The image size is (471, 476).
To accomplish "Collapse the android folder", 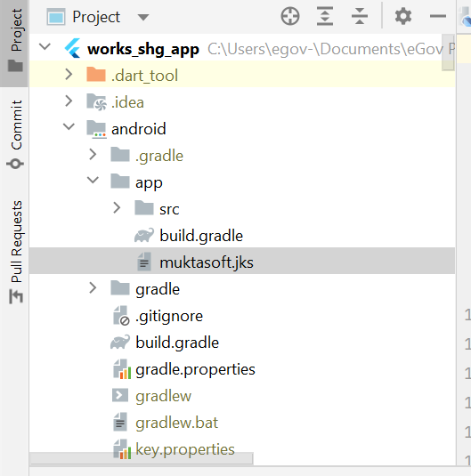I will tap(69, 126).
